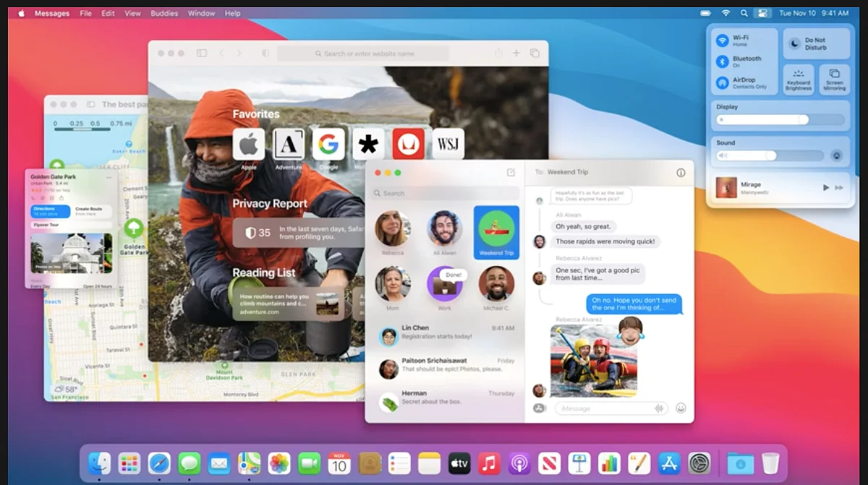Open the News app in the Dock
Viewport: 868px width, 485px height.
click(550, 463)
